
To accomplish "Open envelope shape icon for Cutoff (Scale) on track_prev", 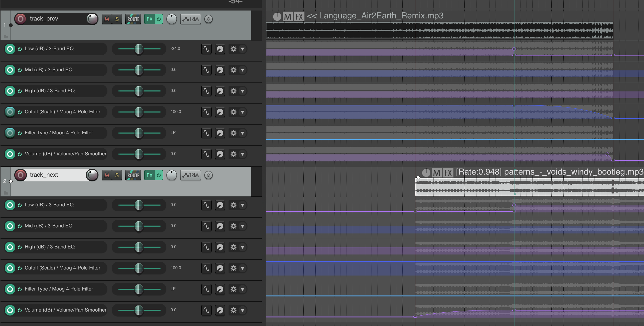I will coord(206,112).
